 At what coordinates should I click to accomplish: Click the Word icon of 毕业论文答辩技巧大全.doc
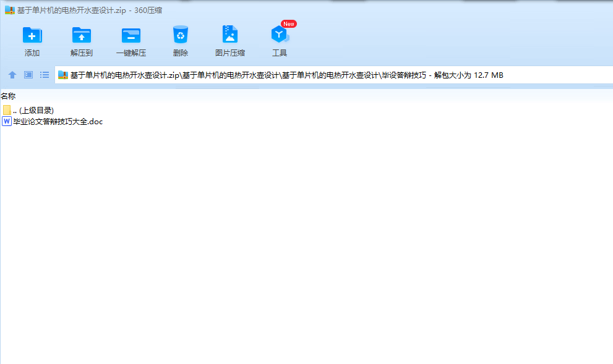[x=7, y=122]
